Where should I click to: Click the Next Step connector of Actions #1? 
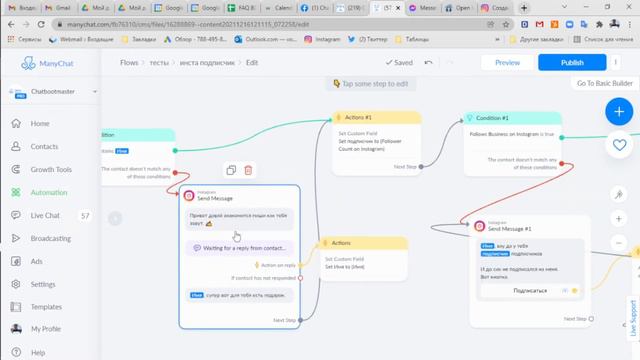point(421,167)
